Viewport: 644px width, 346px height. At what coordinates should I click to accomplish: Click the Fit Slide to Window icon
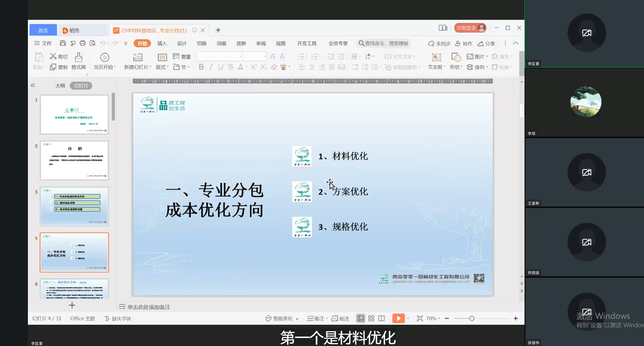pos(420,318)
